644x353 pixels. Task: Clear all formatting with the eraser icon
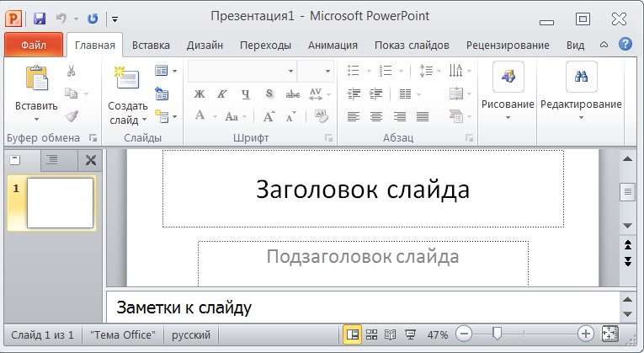pos(322,116)
